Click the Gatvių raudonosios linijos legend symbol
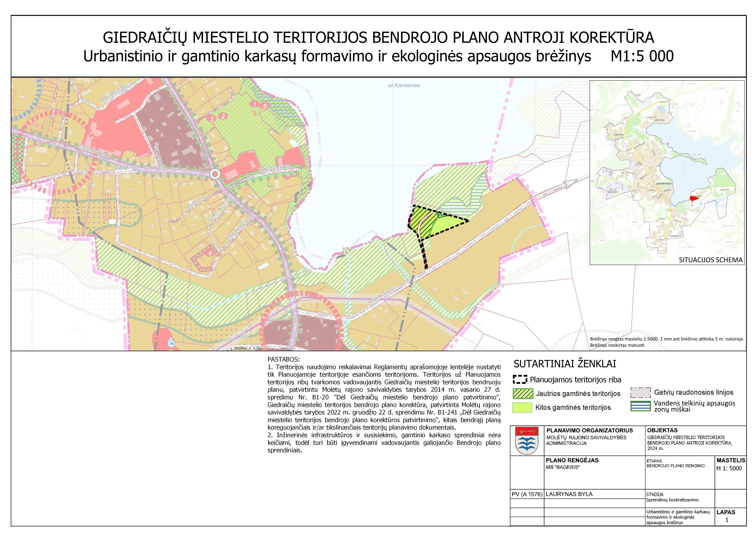 (640, 393)
